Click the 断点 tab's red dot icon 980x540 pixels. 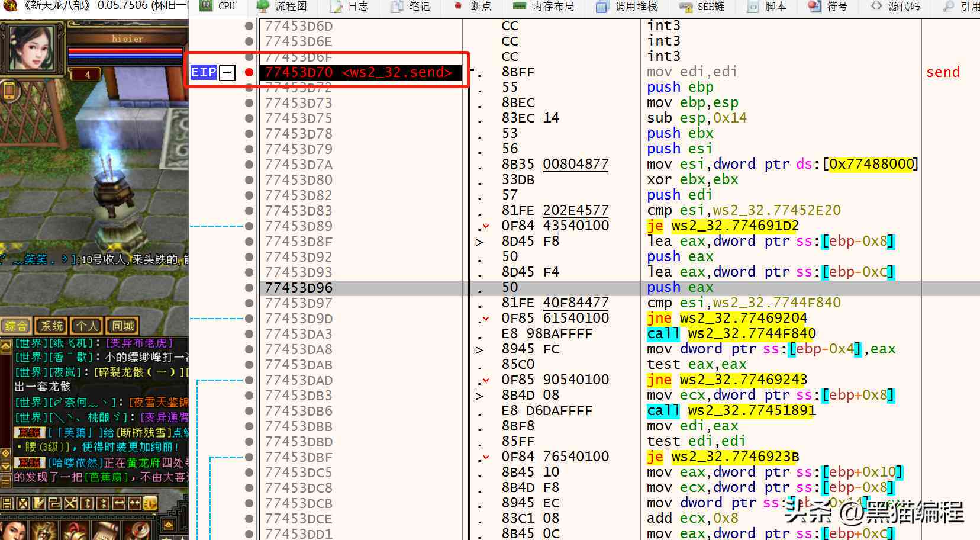(x=457, y=6)
